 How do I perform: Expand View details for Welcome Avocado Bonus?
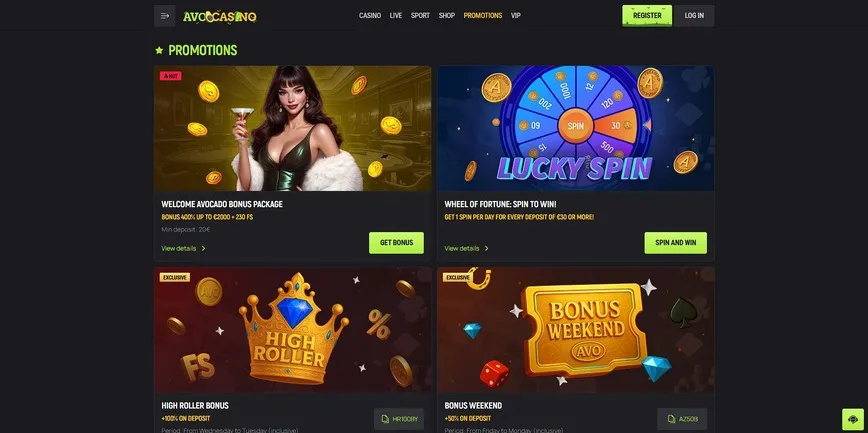pyautogui.click(x=183, y=249)
